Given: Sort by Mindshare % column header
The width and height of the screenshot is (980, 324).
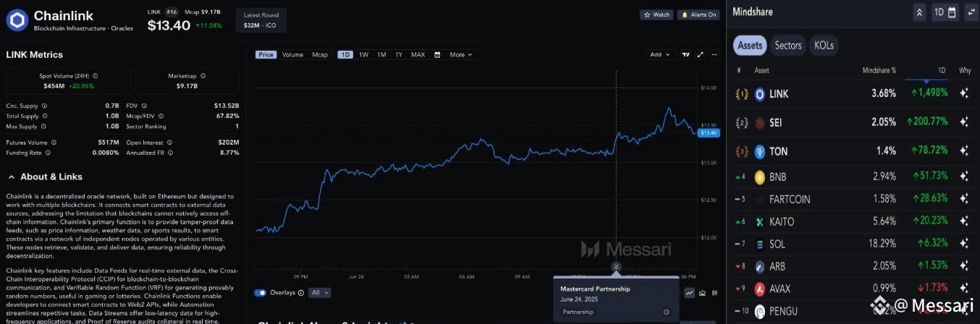Looking at the screenshot, I should (879, 70).
